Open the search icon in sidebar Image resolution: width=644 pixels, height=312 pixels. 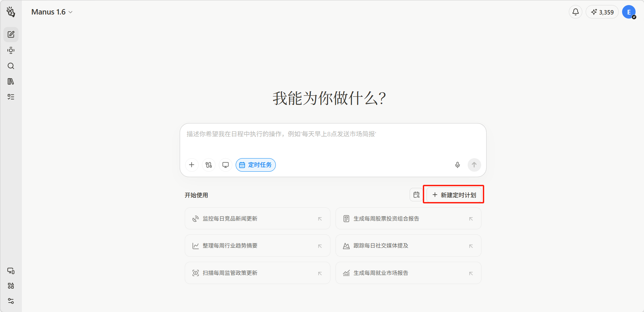coord(11,66)
